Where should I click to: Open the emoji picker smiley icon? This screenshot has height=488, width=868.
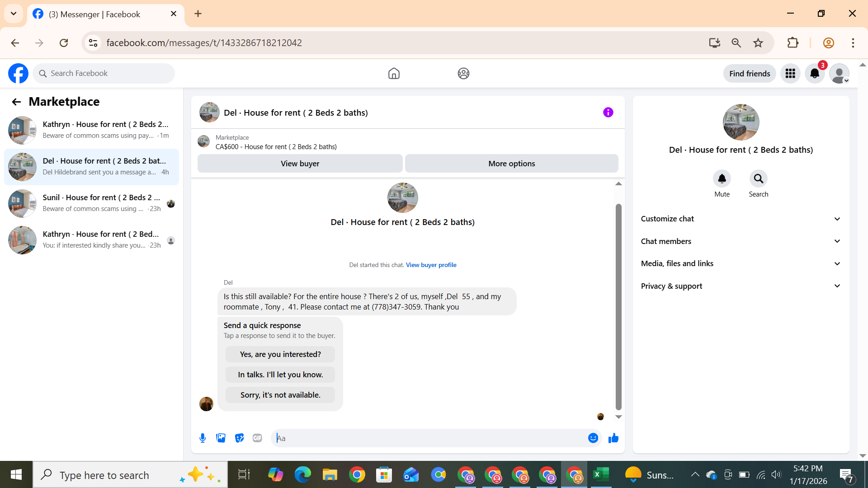(593, 438)
